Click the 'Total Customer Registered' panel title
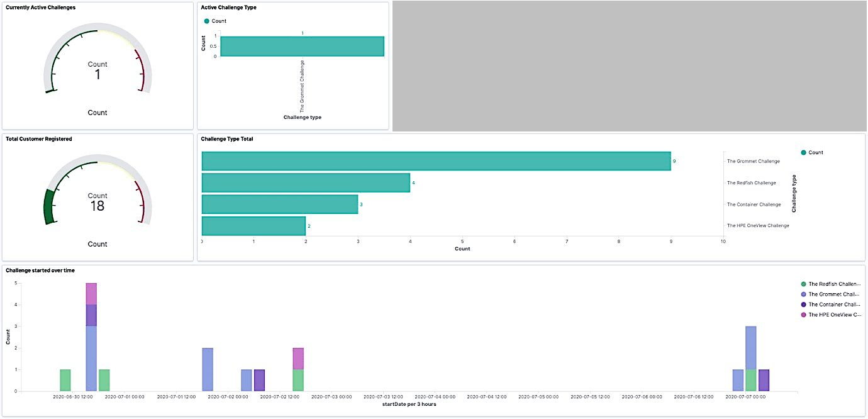The height and width of the screenshot is (419, 868). (38, 139)
